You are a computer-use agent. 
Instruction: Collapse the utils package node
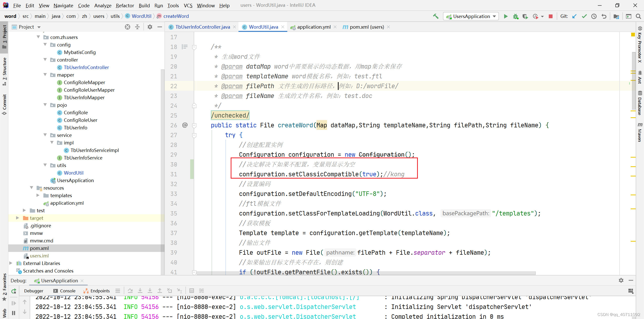pyautogui.click(x=45, y=165)
